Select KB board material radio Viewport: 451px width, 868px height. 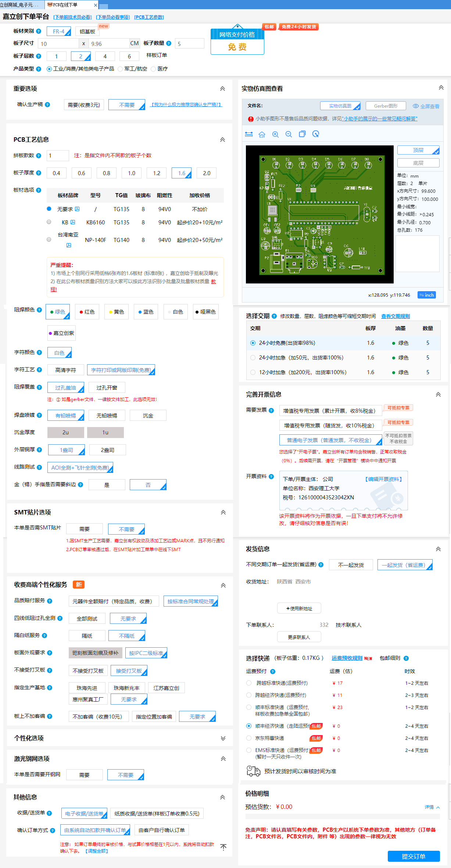49,222
